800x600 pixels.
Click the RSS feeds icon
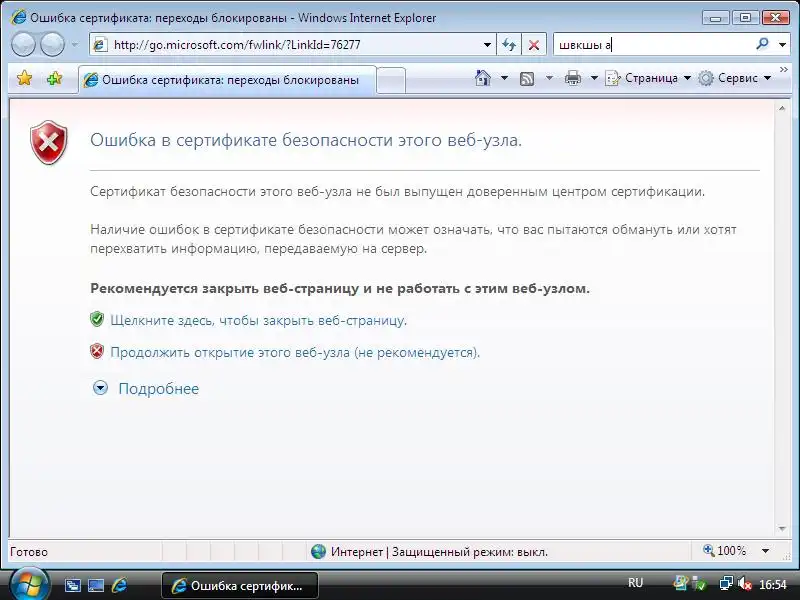[x=527, y=79]
